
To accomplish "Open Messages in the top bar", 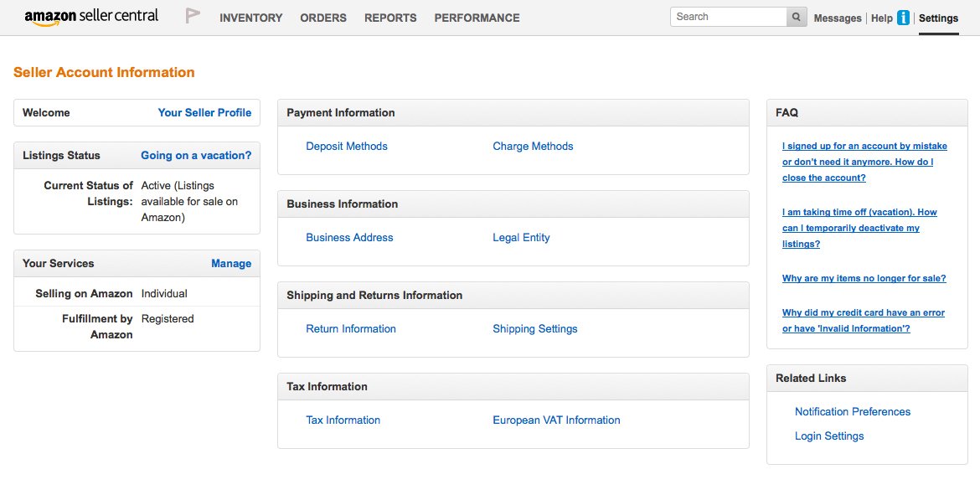I will point(838,18).
